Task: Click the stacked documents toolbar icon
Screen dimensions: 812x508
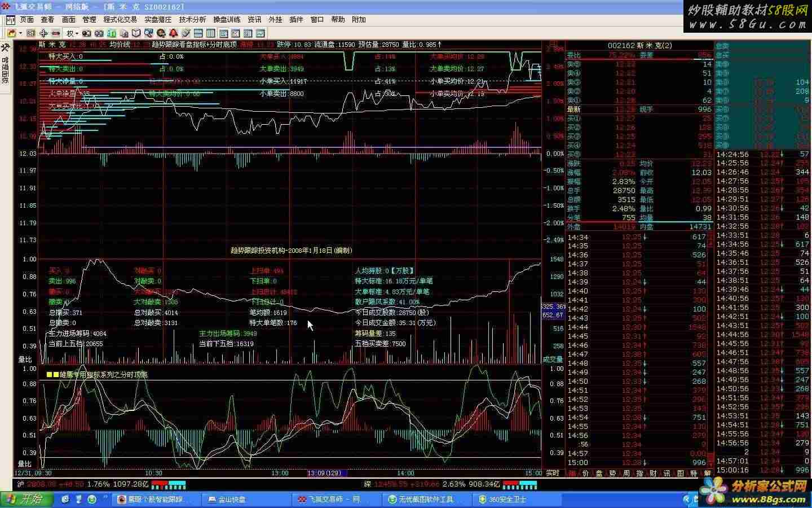Action: click(x=124, y=33)
